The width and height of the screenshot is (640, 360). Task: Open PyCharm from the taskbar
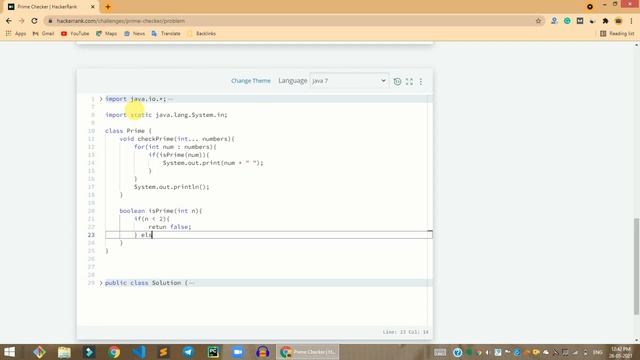[213, 352]
